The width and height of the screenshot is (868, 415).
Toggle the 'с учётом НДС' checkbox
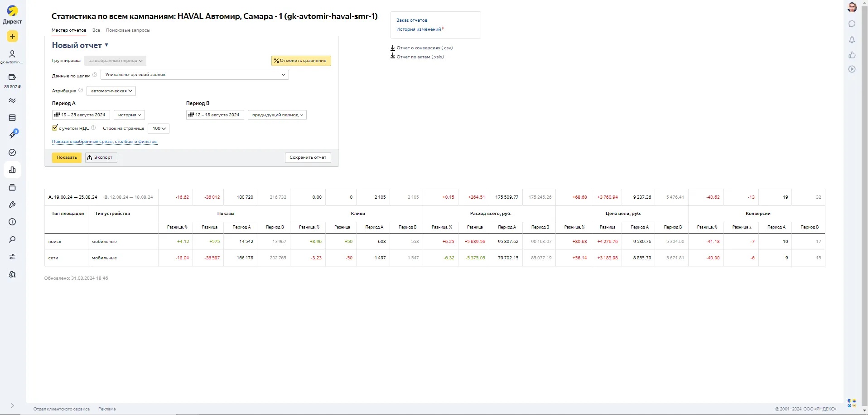point(55,128)
